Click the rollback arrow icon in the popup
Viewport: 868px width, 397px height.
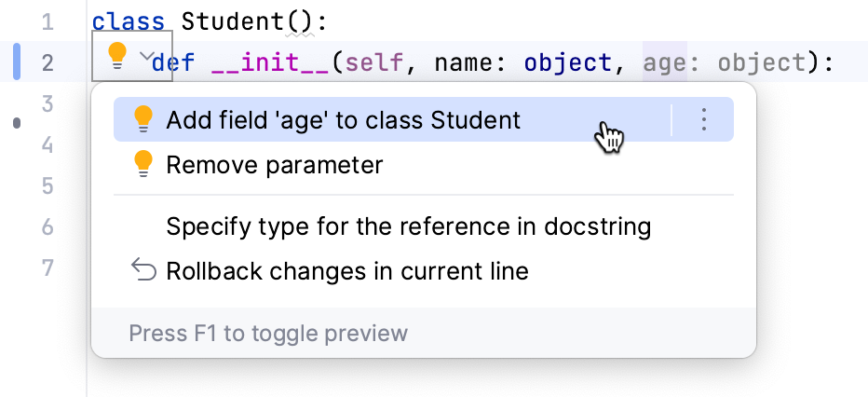click(142, 271)
